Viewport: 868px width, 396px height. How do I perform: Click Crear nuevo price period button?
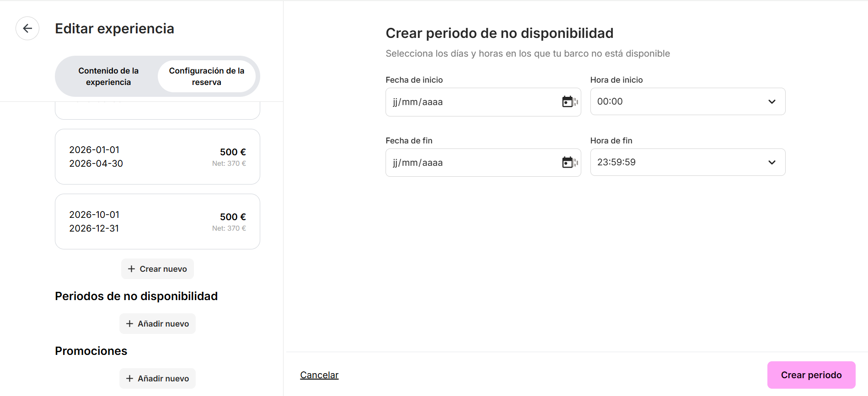157,269
